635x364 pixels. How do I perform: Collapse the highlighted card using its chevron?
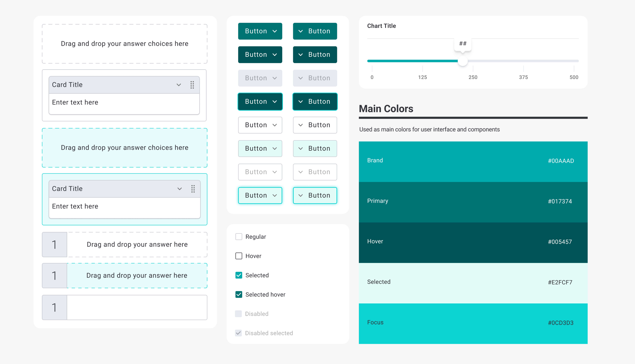point(179,189)
